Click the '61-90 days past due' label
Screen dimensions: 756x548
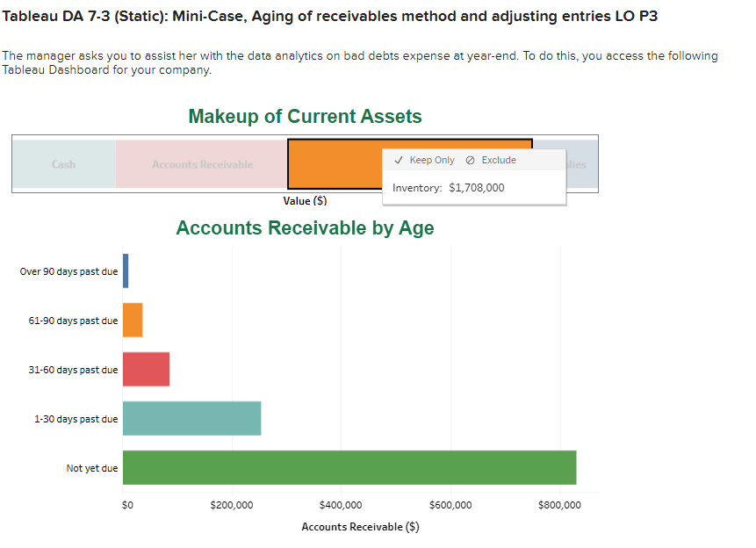pyautogui.click(x=73, y=321)
